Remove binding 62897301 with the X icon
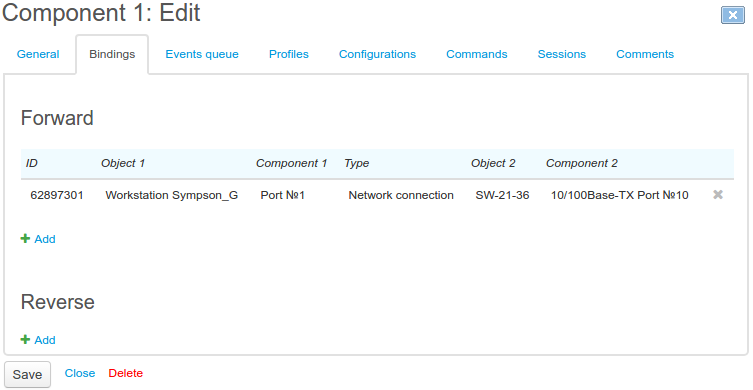753x390 pixels. pos(718,195)
